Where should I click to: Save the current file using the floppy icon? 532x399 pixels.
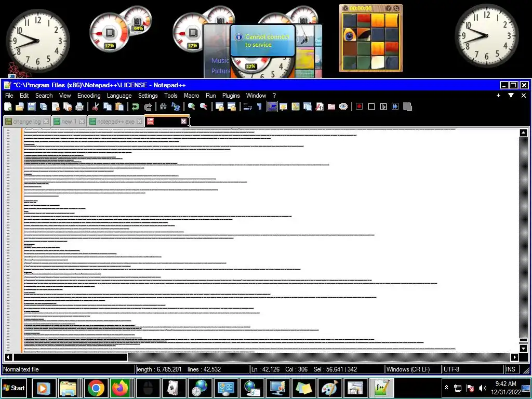(32, 107)
